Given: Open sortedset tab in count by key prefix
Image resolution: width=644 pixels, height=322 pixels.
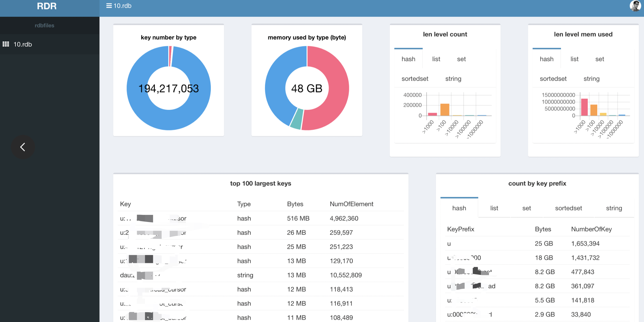Looking at the screenshot, I should (x=568, y=208).
